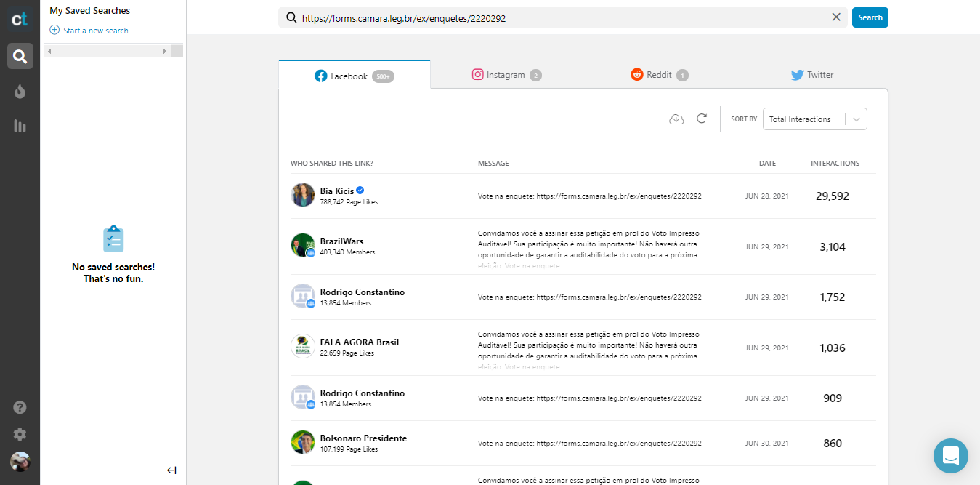Viewport: 980px width, 485px height.
Task: Open the Sort By Total Interactions dropdown
Action: [814, 119]
